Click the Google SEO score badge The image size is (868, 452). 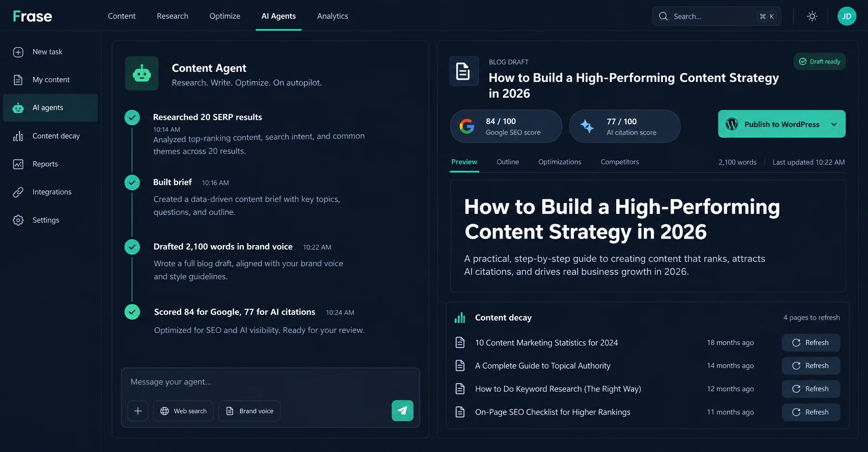click(x=506, y=126)
